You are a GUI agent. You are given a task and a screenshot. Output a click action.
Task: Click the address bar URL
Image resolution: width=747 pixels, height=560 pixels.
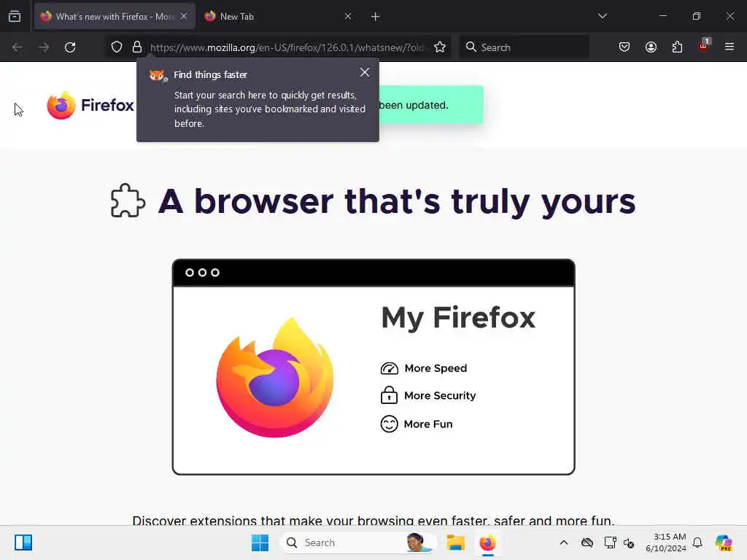coord(287,47)
